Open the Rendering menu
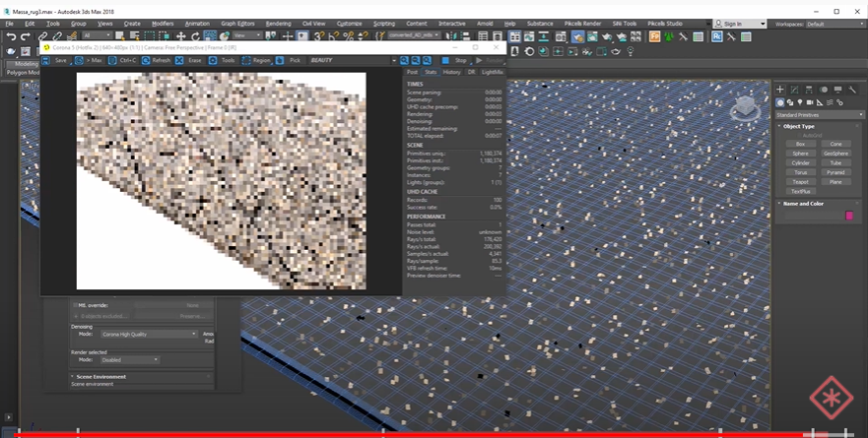Image resolution: width=868 pixels, height=438 pixels. [278, 23]
